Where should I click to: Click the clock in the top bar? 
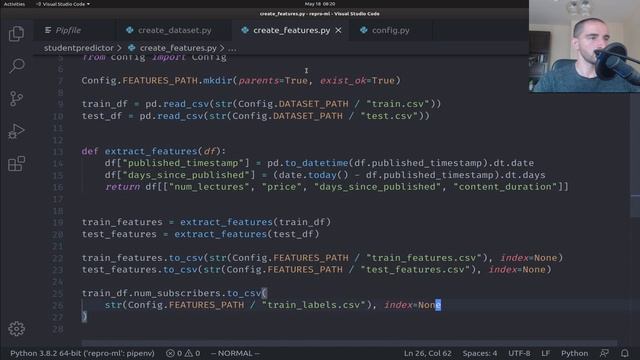pyautogui.click(x=320, y=4)
